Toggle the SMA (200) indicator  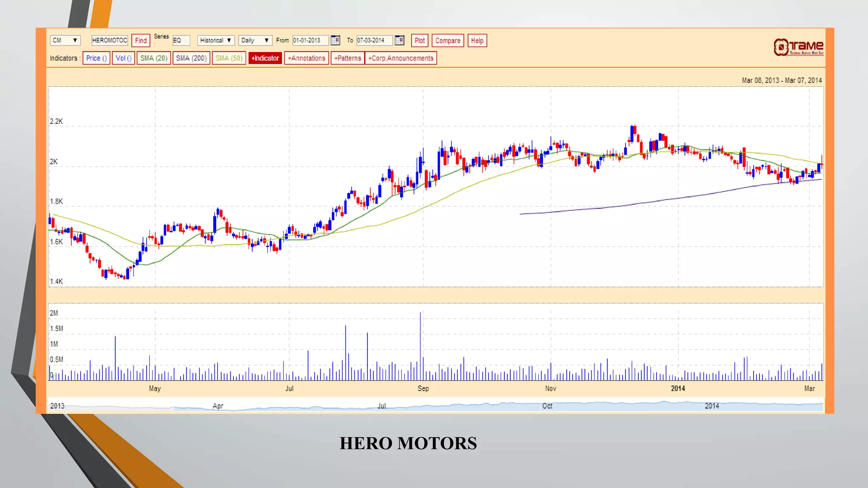tap(192, 58)
